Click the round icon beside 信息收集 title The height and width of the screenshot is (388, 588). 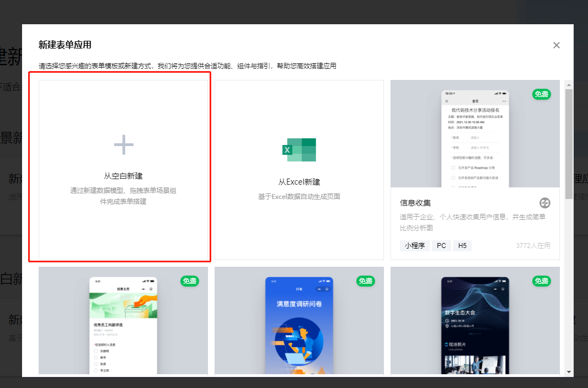tap(544, 203)
